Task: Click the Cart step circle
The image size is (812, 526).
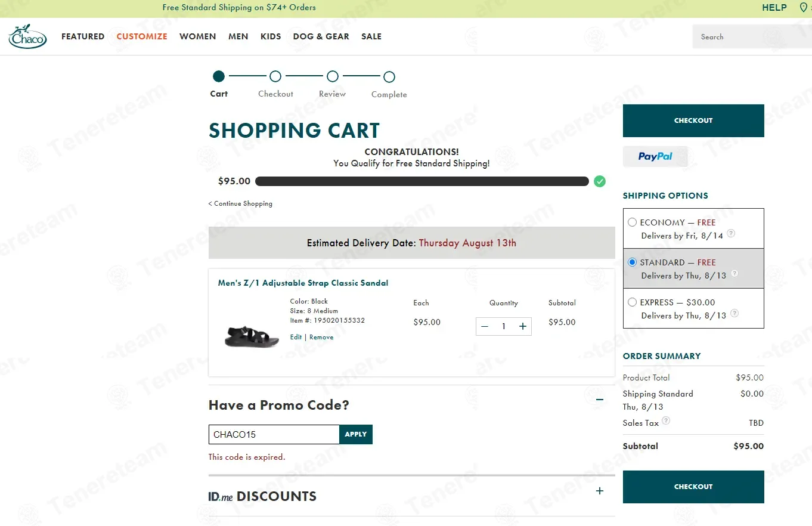Action: 219,76
